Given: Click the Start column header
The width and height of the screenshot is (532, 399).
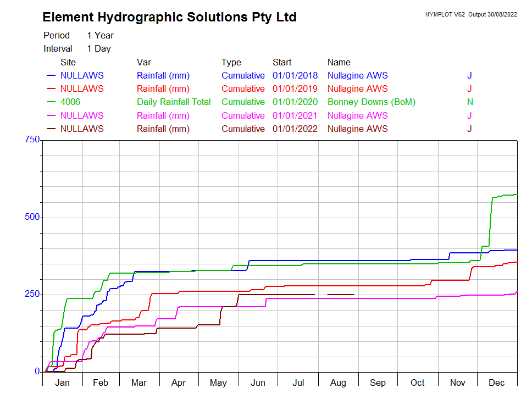Looking at the screenshot, I should 282,63.
